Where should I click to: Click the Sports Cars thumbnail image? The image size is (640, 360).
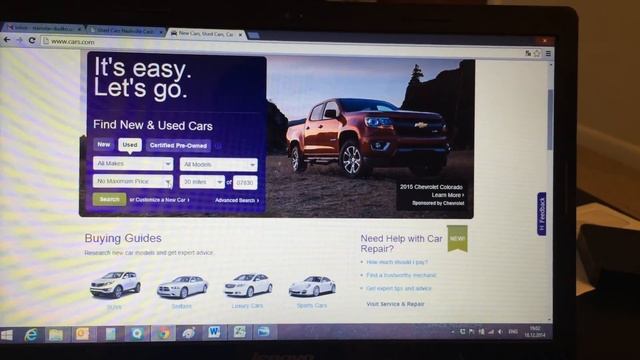click(x=312, y=285)
